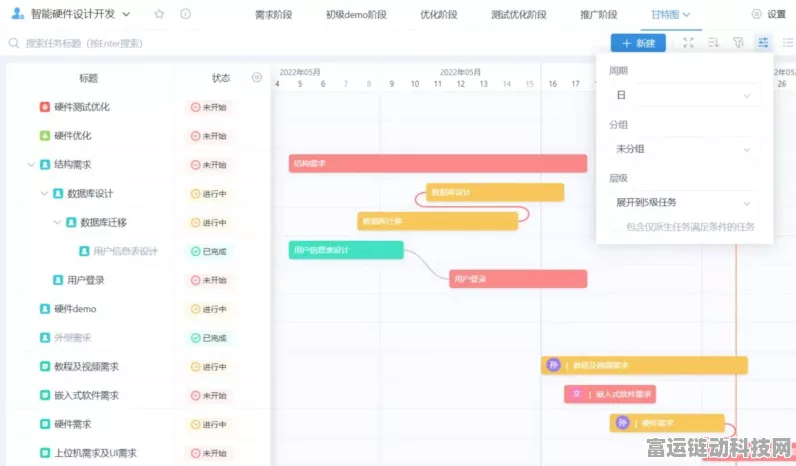796x466 pixels.
Task: Click the task type icon of 外型需求
Action: [45, 338]
